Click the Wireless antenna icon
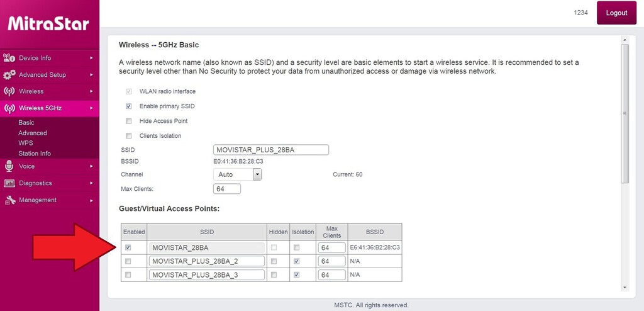The width and height of the screenshot is (644, 311). 9,91
